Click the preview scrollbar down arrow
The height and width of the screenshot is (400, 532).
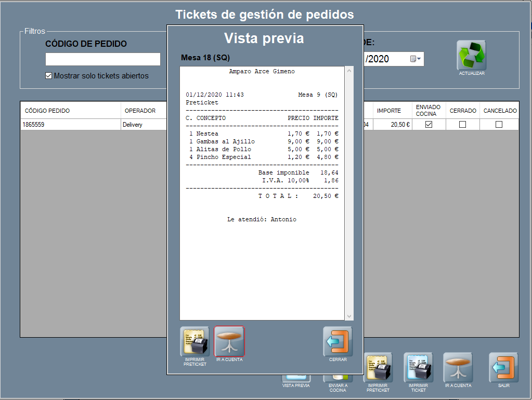[349, 316]
